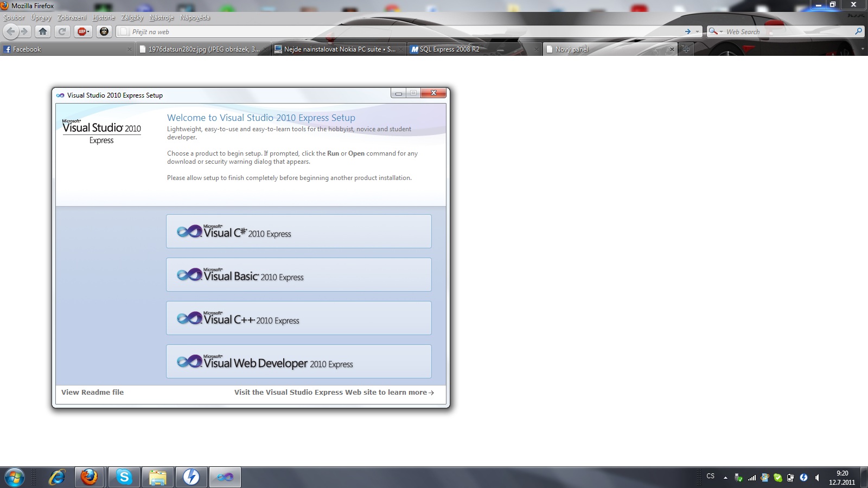
Task: Open the Nástroje menu
Action: click(162, 17)
